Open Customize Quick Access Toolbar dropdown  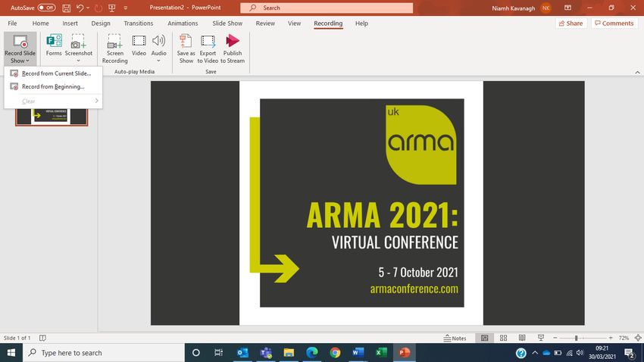(125, 8)
